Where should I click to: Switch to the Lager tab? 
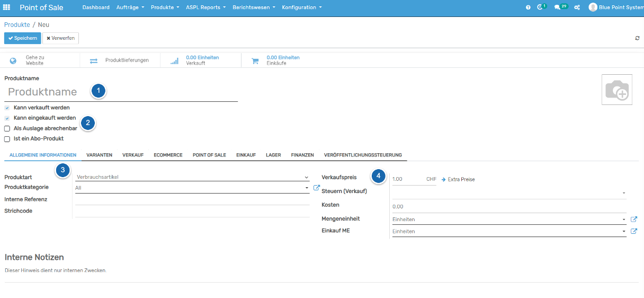tap(273, 155)
